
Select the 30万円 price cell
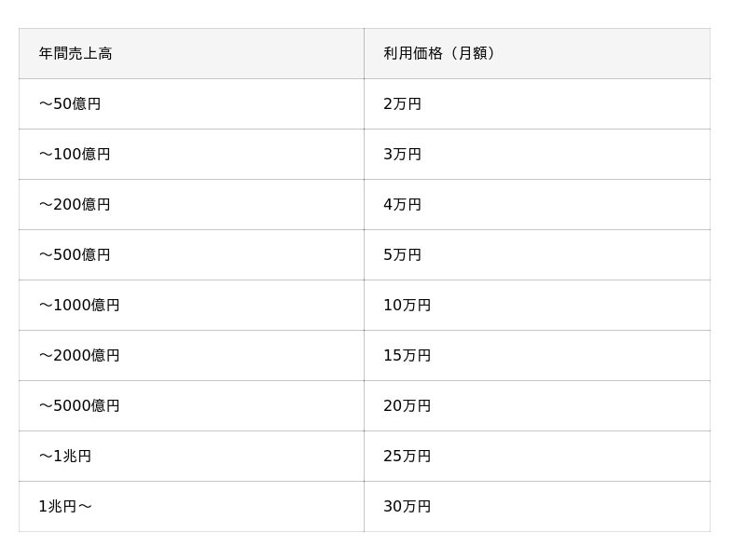[x=537, y=507]
